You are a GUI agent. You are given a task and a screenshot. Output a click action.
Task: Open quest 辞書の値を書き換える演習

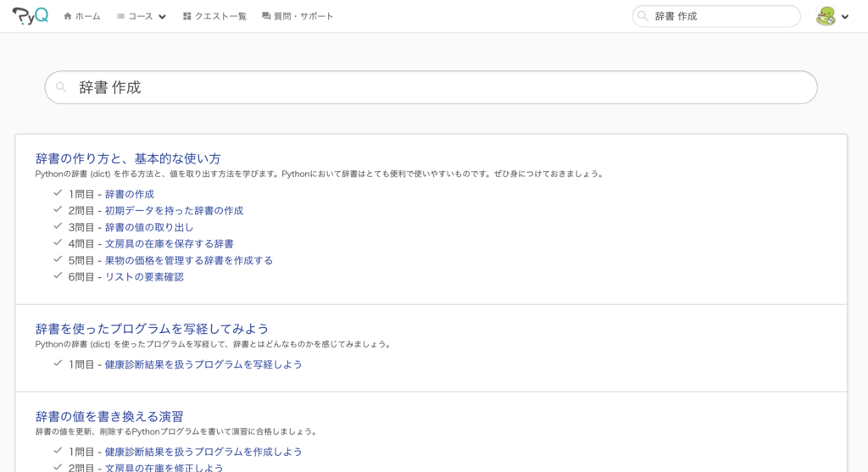click(109, 416)
